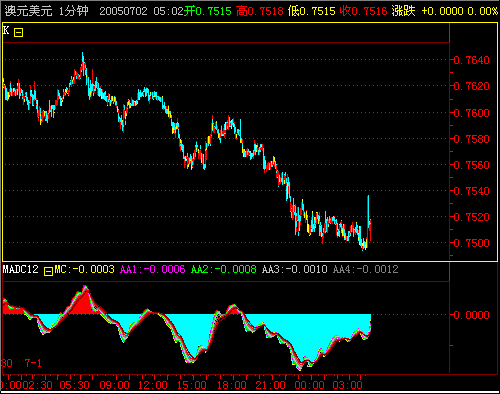The image size is (500, 394).
Task: Click the 03:00 time axis label
Action: tap(348, 385)
